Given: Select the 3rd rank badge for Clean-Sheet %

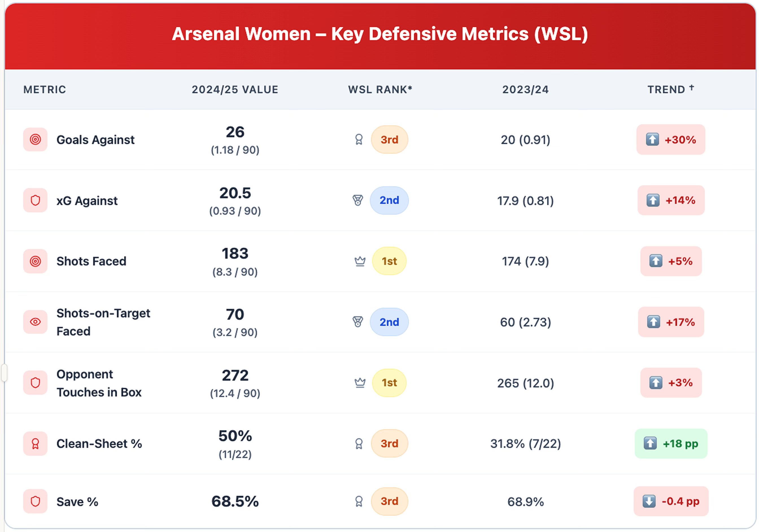Looking at the screenshot, I should tap(390, 444).
